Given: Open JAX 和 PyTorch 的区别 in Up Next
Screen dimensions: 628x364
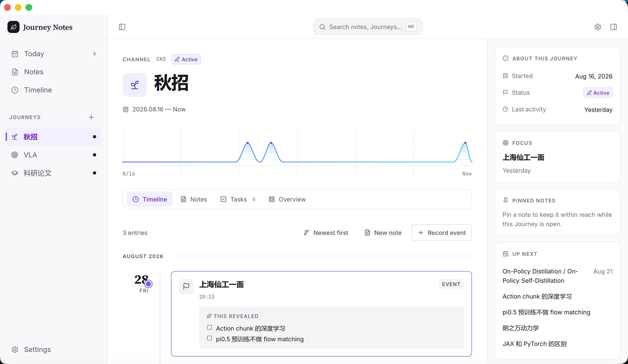Looking at the screenshot, I should 535,344.
